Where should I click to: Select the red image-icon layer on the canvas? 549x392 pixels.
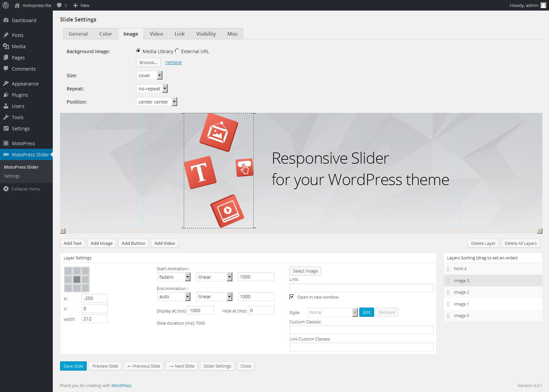(x=219, y=132)
